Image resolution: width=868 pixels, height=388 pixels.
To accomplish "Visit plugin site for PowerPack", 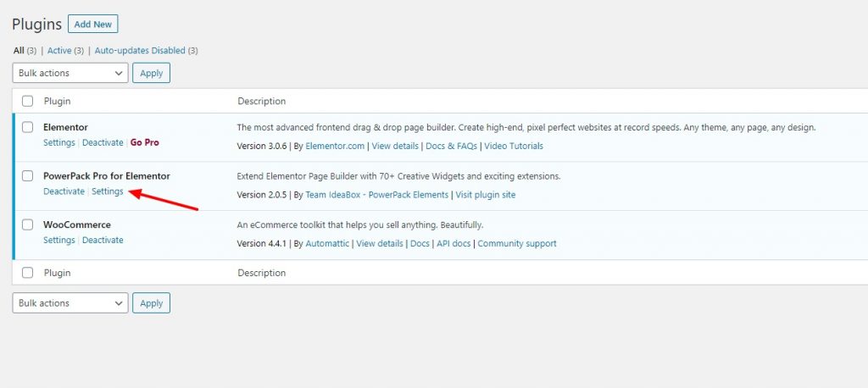I will click(485, 195).
